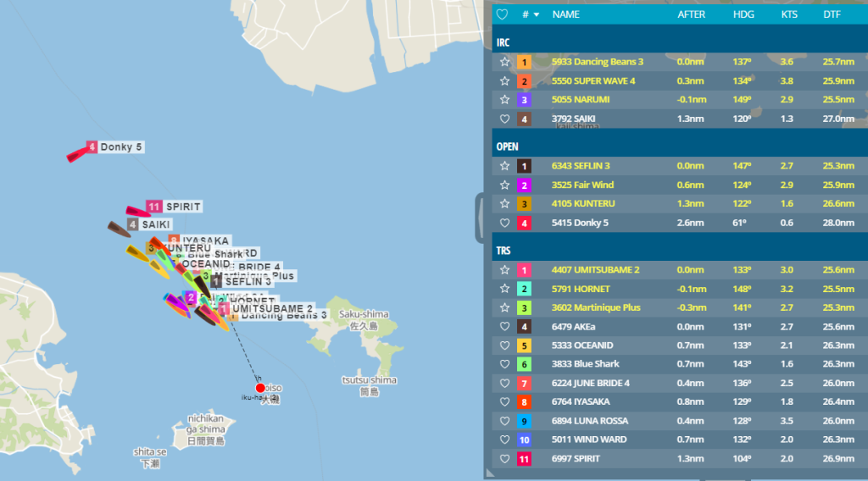Select the 5550 SUPER WAVE 4 entry

pyautogui.click(x=593, y=81)
